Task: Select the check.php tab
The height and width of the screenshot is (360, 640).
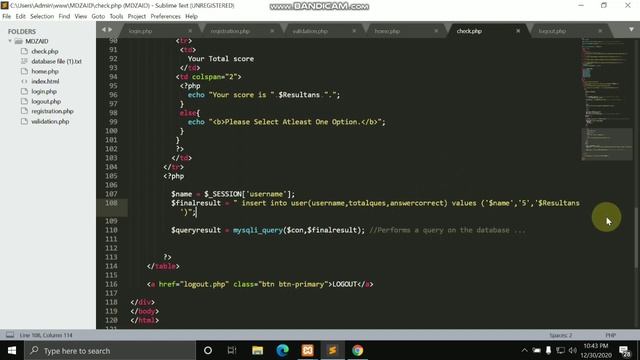Action: 469,31
